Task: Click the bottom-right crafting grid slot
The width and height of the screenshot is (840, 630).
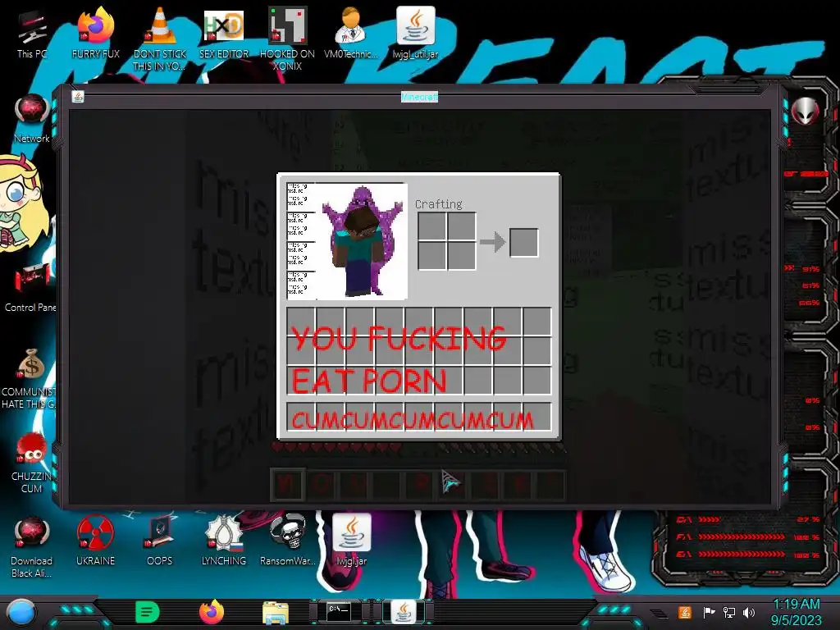Action: click(461, 256)
